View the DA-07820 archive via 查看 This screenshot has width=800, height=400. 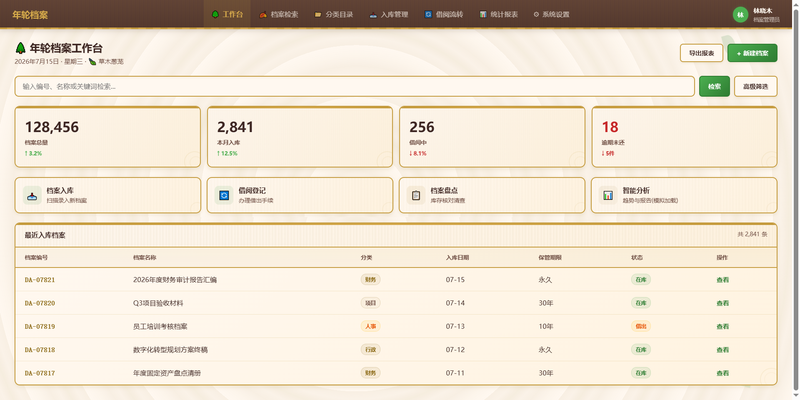pos(722,303)
